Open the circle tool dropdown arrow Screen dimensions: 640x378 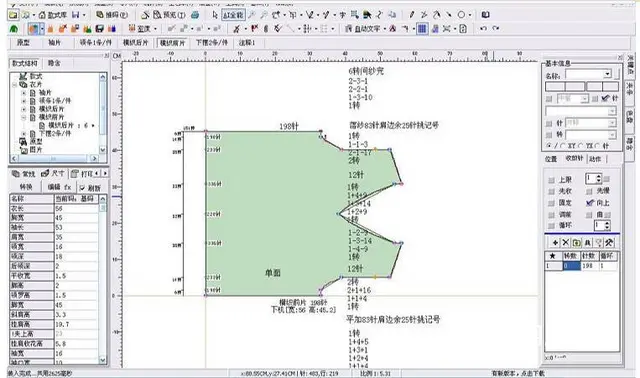(470, 15)
